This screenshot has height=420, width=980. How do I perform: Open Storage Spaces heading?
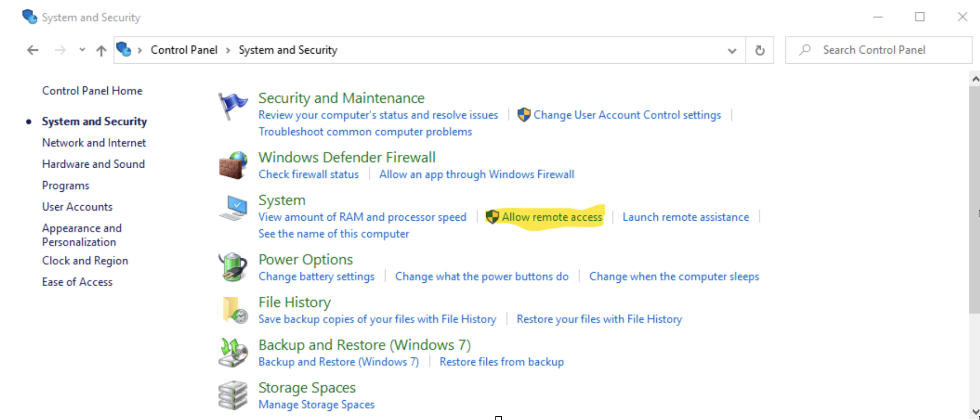(307, 387)
